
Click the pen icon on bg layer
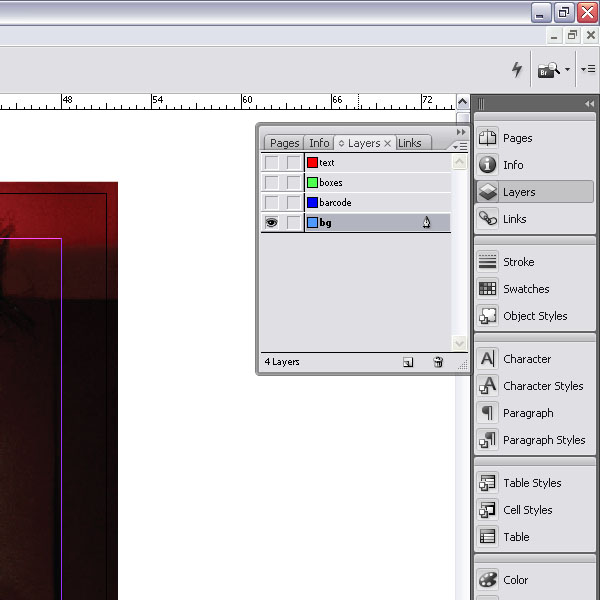point(427,222)
